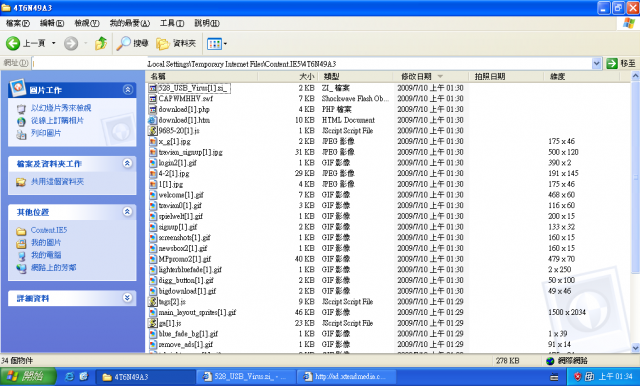This screenshot has height=386, width=640.
Task: Open the 搜尋 search toolbar button
Action: click(x=132, y=43)
